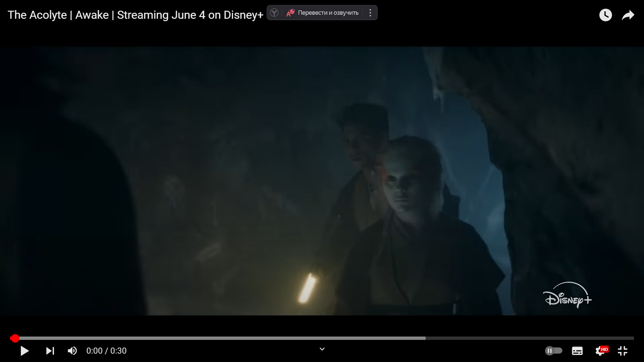
Task: Mute the volume speaker icon
Action: [72, 351]
